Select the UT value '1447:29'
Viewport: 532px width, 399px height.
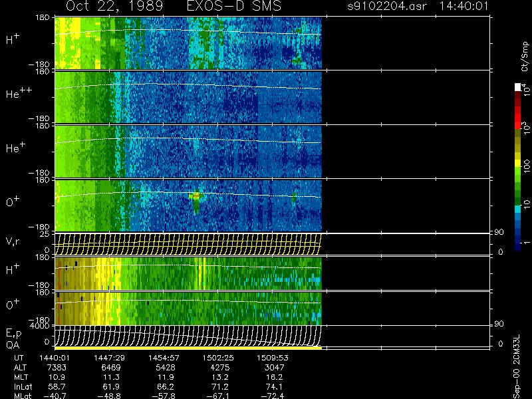(109, 358)
